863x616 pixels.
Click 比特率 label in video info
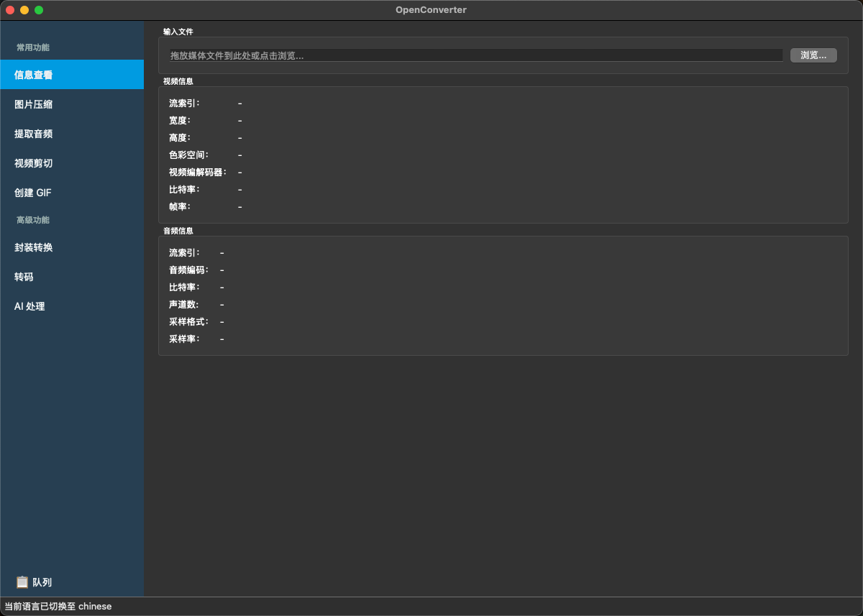(x=184, y=190)
